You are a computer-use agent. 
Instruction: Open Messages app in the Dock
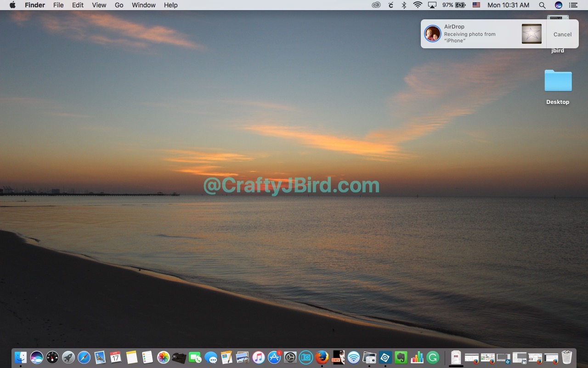pyautogui.click(x=211, y=357)
